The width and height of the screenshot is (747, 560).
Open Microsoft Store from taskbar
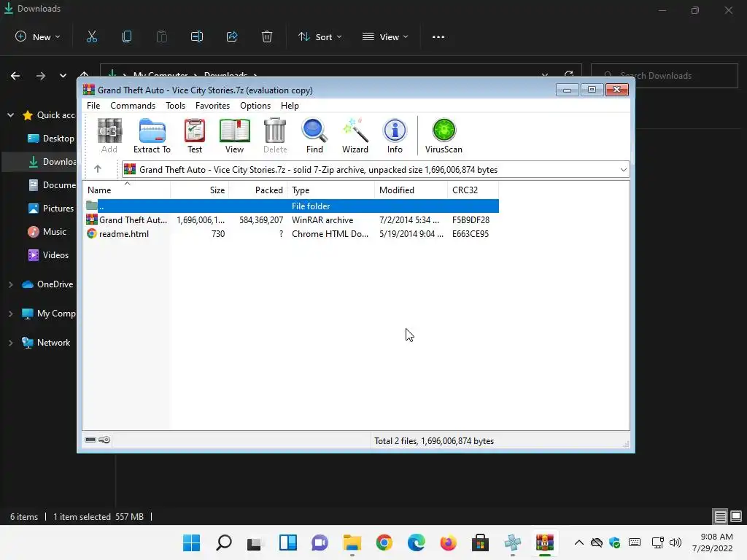[x=480, y=542]
